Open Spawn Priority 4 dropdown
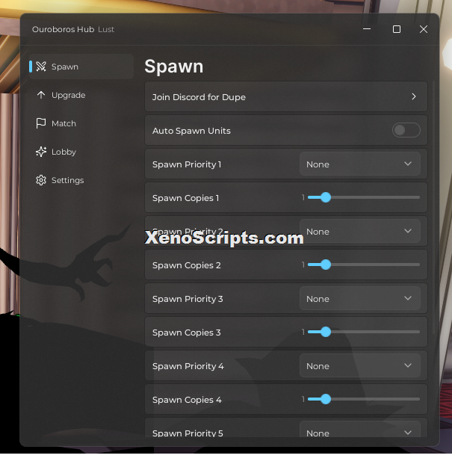The width and height of the screenshot is (452, 476). [360, 366]
